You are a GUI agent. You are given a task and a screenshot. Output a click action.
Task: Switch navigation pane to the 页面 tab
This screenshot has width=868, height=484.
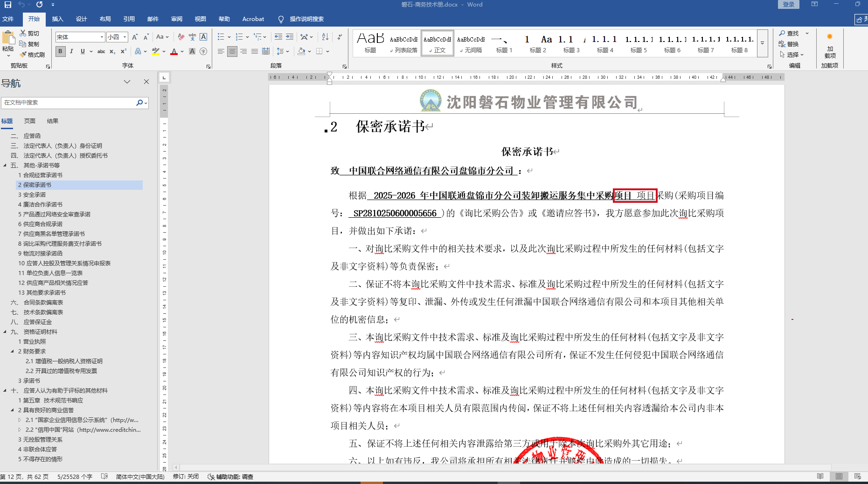point(30,121)
